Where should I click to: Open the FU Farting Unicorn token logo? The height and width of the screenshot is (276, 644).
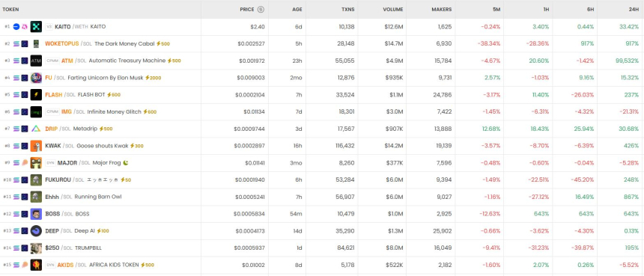pyautogui.click(x=36, y=78)
